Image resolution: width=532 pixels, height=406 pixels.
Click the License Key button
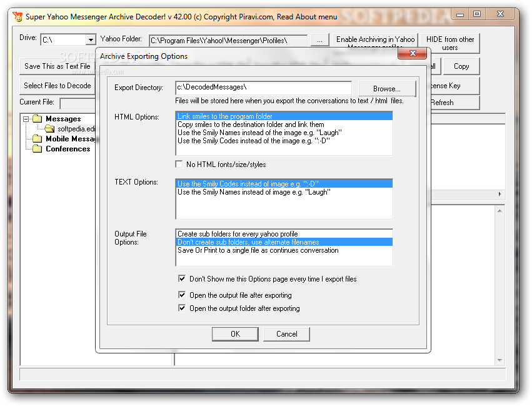(x=454, y=86)
